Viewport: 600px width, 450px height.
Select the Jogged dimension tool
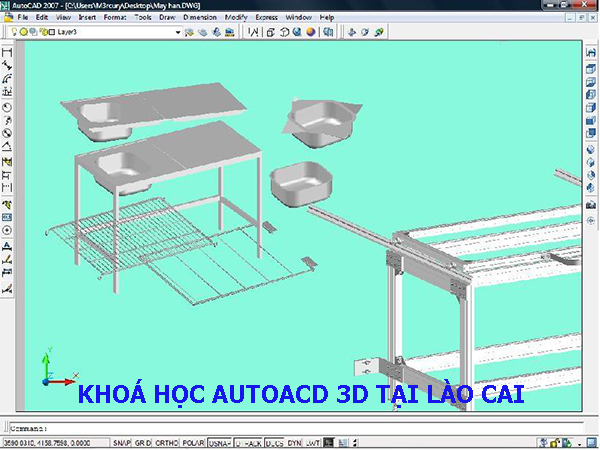pyautogui.click(x=7, y=120)
